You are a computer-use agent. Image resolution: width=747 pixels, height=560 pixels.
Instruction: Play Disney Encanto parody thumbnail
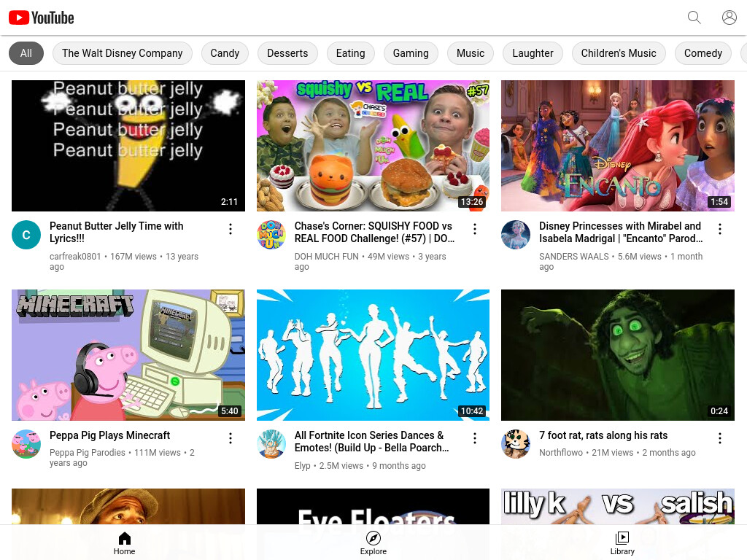pyautogui.click(x=617, y=146)
